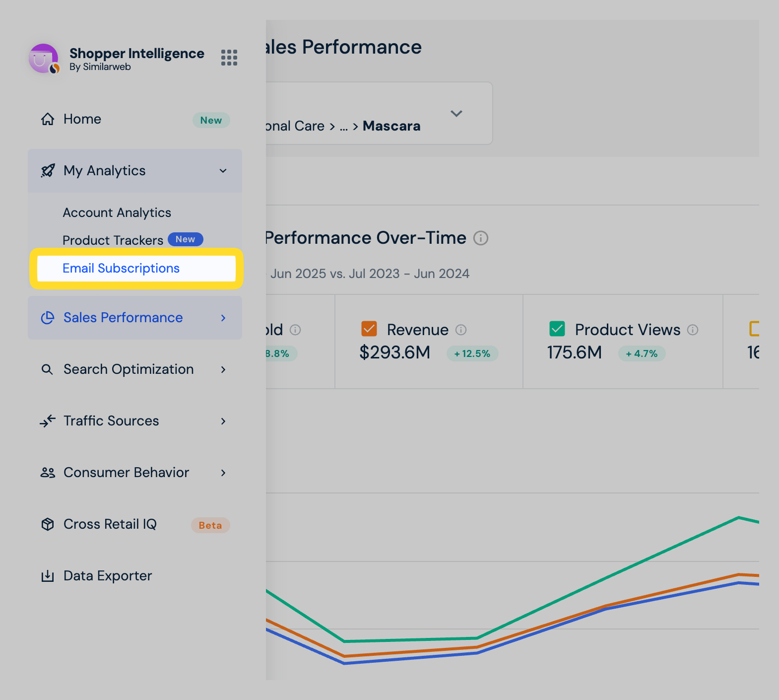
Task: Click the New badge beside Home
Action: pos(211,120)
